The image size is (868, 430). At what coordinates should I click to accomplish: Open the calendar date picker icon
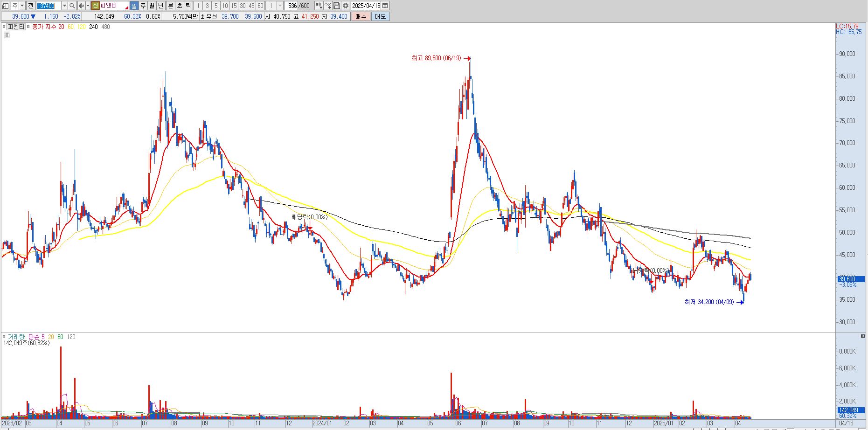pyautogui.click(x=385, y=6)
